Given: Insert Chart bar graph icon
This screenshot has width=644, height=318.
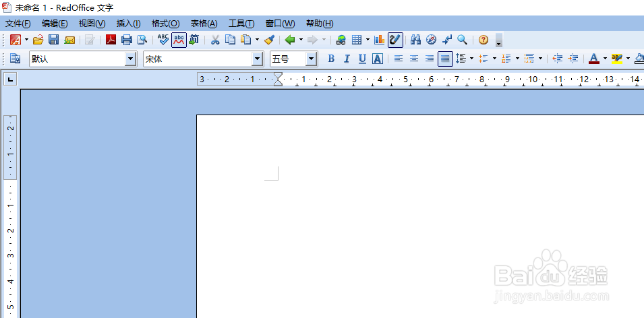Looking at the screenshot, I should [379, 40].
